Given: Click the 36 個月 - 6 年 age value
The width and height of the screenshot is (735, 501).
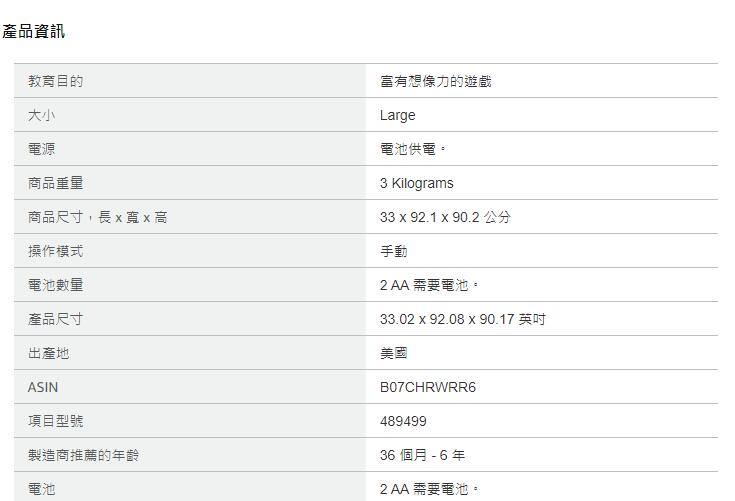Looking at the screenshot, I should coord(422,455).
